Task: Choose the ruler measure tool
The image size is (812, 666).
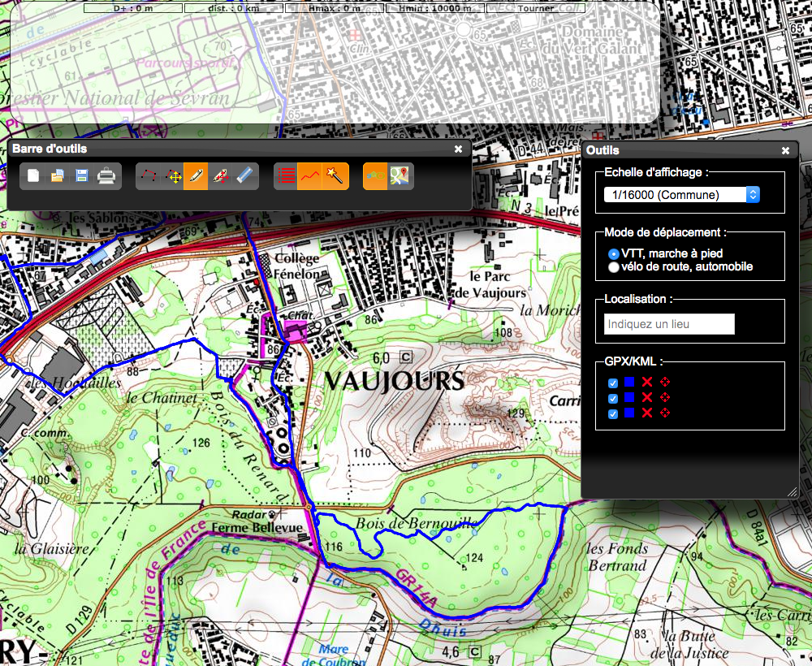Action: click(245, 175)
